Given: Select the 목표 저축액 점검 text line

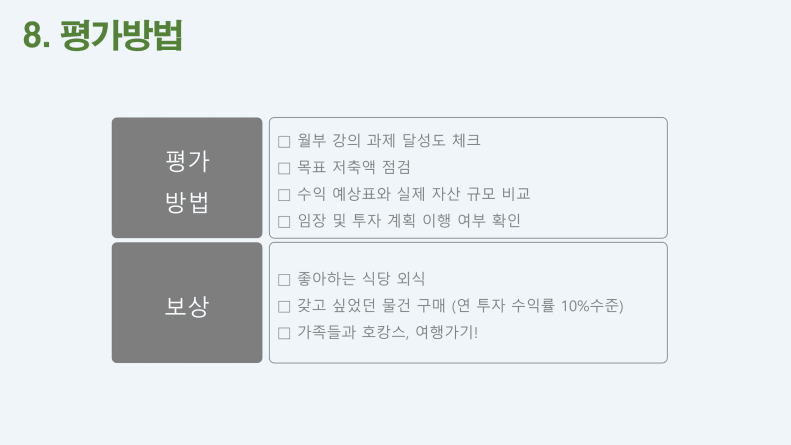Looking at the screenshot, I should 354,167.
